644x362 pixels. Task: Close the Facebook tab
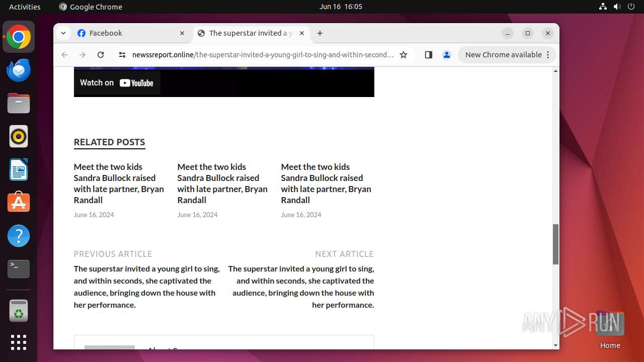pos(182,33)
